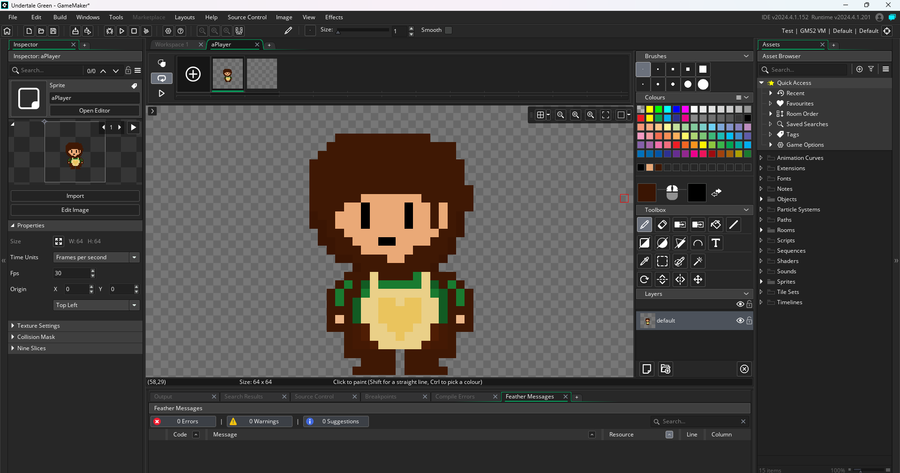Image resolution: width=900 pixels, height=473 pixels.
Task: Open the Time Units dropdown
Action: (x=96, y=257)
